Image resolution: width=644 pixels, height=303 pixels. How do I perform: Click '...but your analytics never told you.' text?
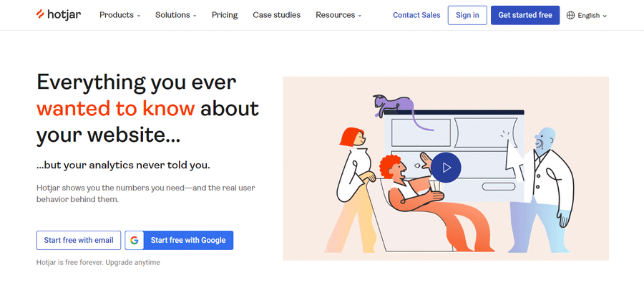123,165
